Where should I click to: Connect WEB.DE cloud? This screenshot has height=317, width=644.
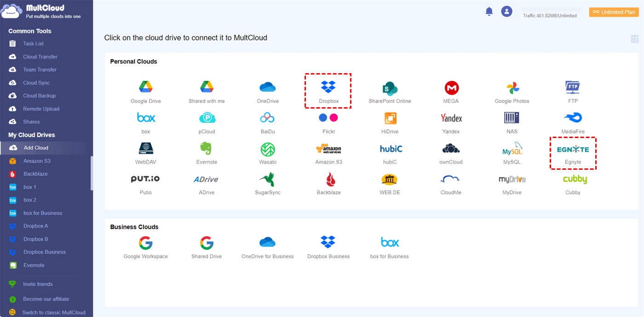pyautogui.click(x=390, y=184)
